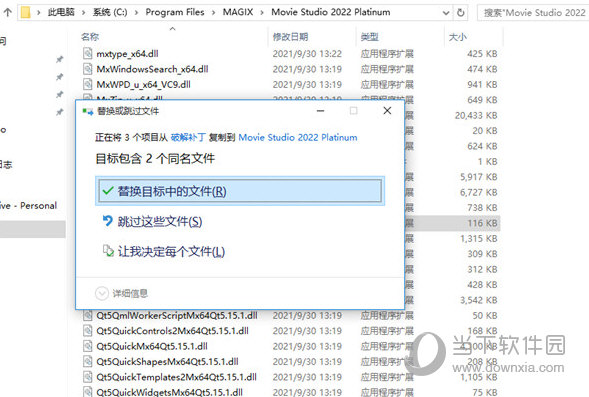Viewport: 589px width, 397px height.
Task: Choose 跳过这些文件(S) option
Action: [x=153, y=222]
